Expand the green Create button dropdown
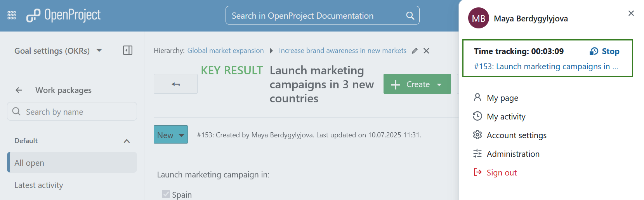The width and height of the screenshot is (644, 200). [439, 84]
